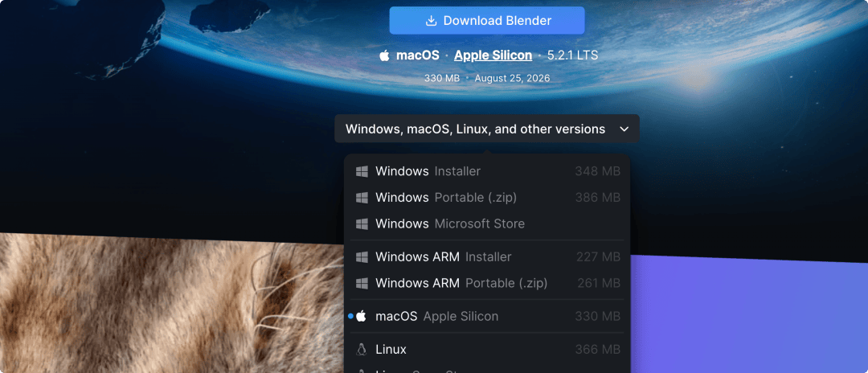Click Windows logo icon beside Windows ARM Portable
Image resolution: width=868 pixels, height=373 pixels.
point(362,283)
